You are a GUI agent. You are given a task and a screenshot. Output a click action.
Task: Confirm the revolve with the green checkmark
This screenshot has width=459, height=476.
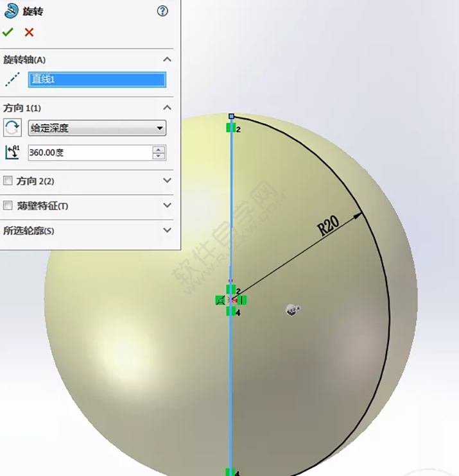(8, 32)
